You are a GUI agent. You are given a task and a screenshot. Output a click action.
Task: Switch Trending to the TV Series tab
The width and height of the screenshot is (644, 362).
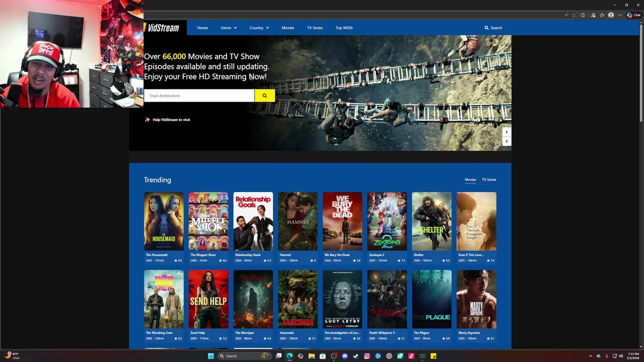pyautogui.click(x=489, y=179)
